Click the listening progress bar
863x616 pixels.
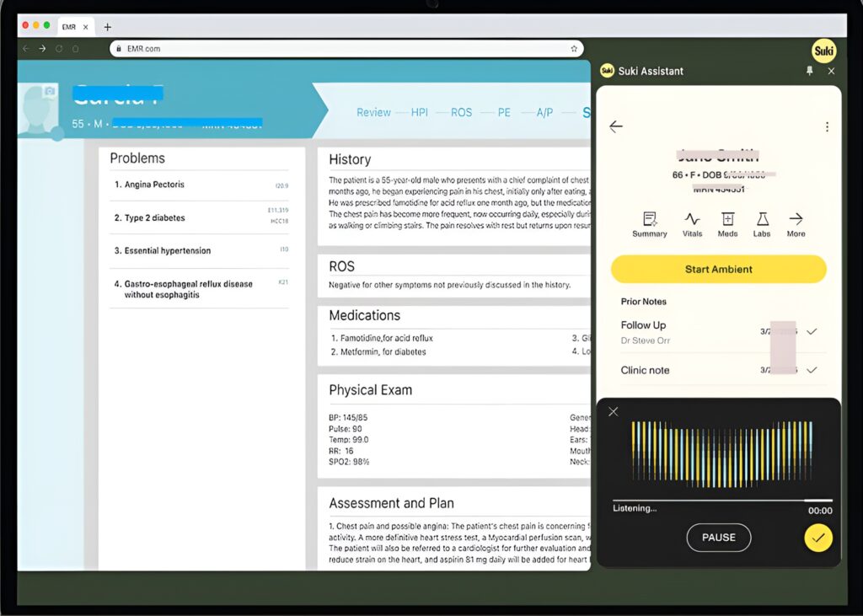coord(722,501)
